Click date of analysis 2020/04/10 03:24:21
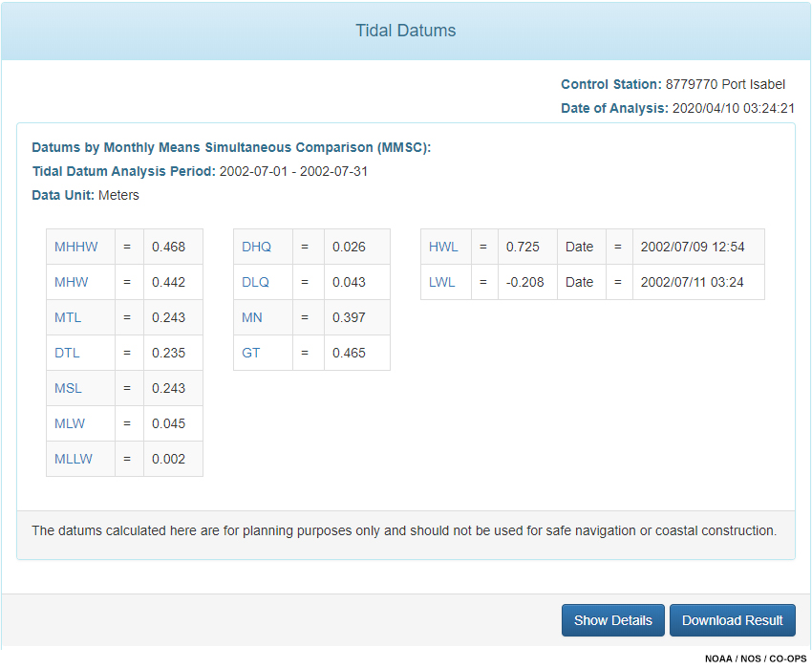 (733, 108)
